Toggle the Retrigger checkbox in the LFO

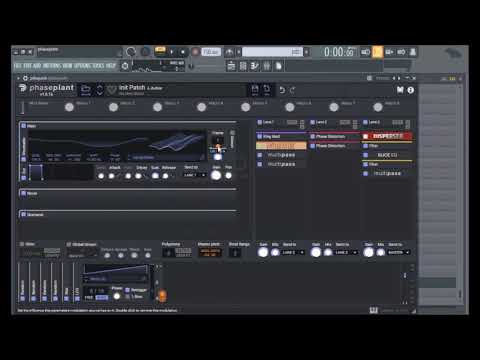point(127,290)
